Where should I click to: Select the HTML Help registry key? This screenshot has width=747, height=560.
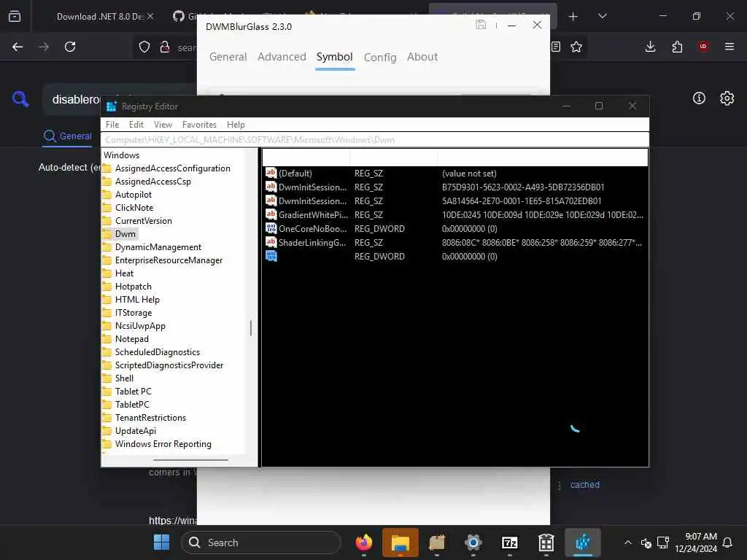(137, 300)
